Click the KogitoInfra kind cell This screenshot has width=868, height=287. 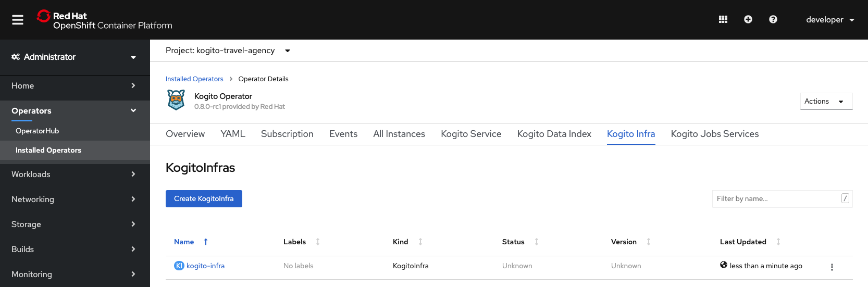[411, 266]
